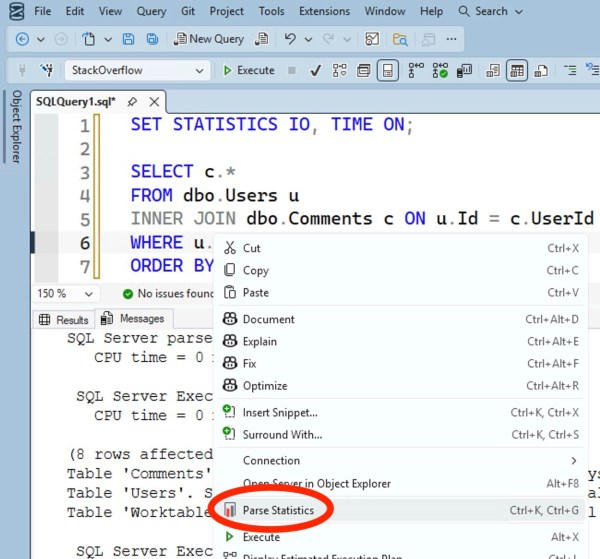Click the Parse checkmark icon

pos(316,71)
